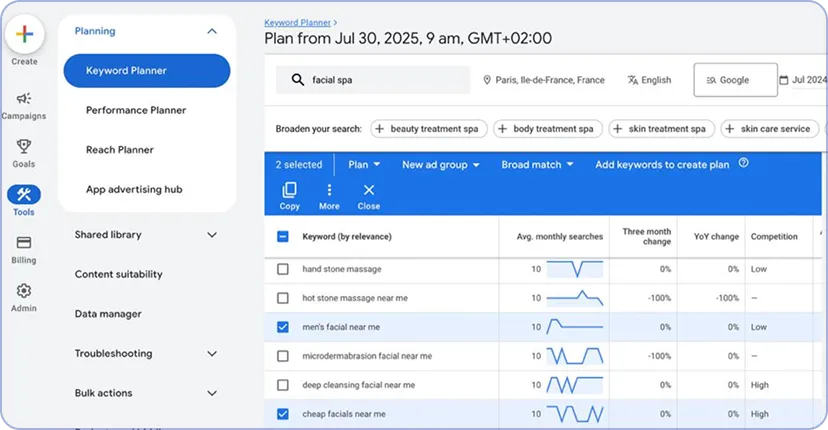Select Keyword Planner menu item
The width and height of the screenshot is (828, 430).
[x=147, y=71]
